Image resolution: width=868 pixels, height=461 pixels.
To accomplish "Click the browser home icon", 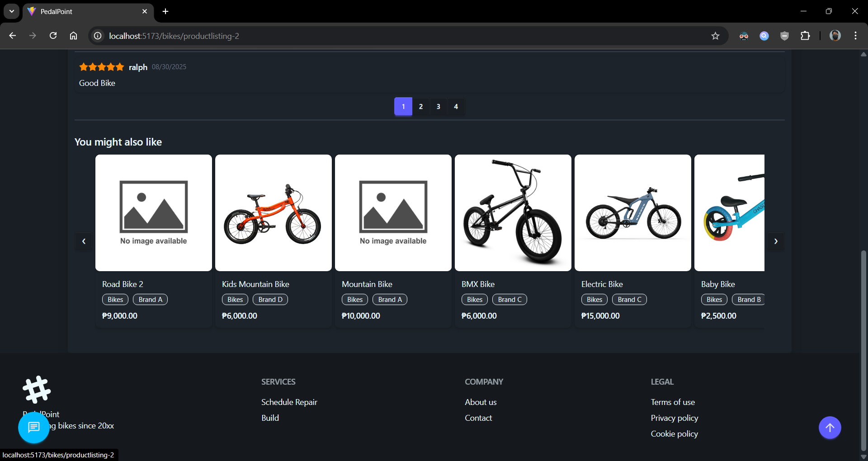I will (74, 36).
